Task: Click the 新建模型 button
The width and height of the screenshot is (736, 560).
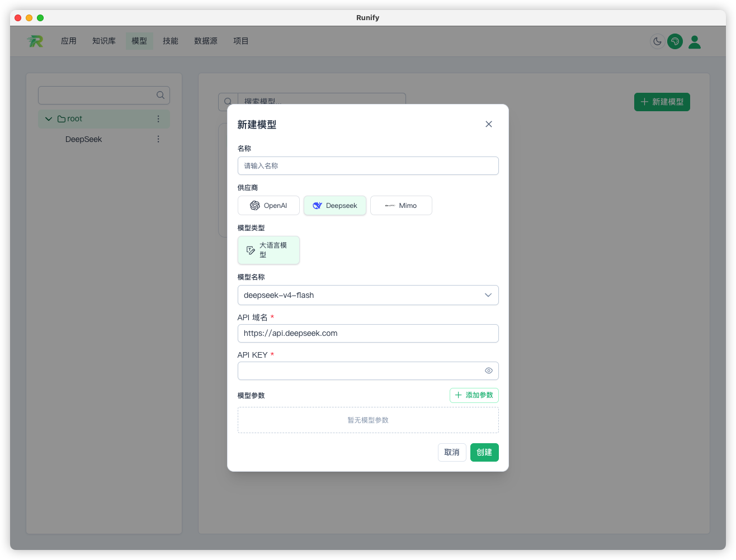Action: click(x=662, y=102)
